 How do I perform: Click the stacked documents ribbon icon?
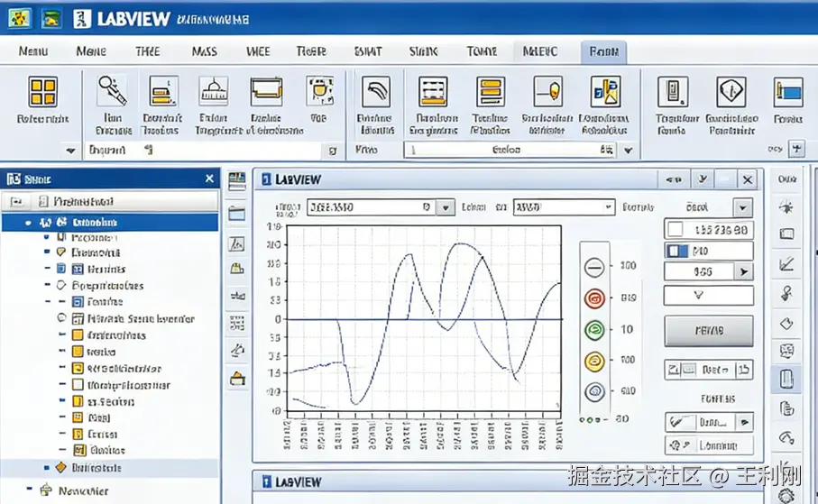tap(162, 91)
